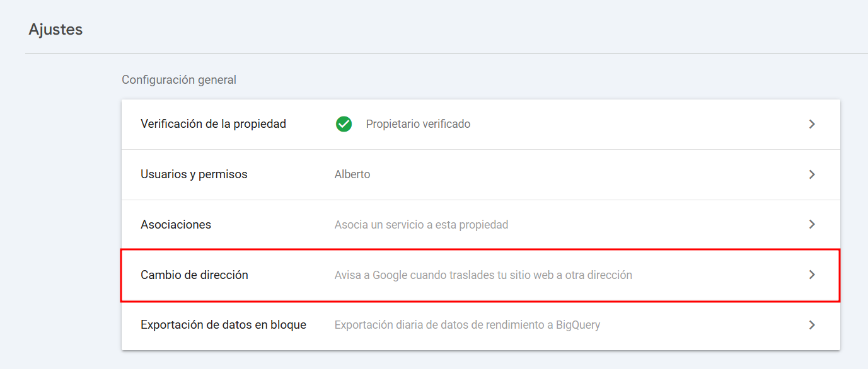Click the green verified checkmark icon
This screenshot has width=868, height=369.
pos(344,124)
